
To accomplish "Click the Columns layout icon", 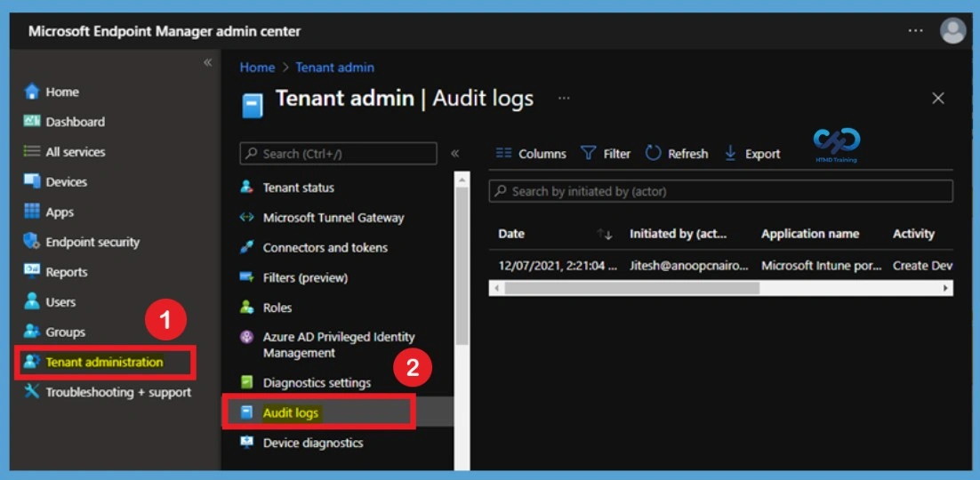I will (x=503, y=153).
